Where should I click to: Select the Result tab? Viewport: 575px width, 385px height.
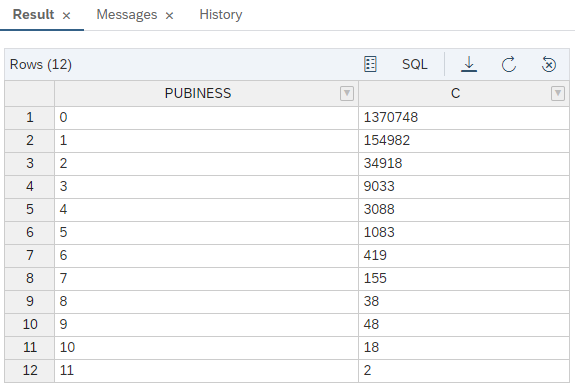tap(33, 15)
